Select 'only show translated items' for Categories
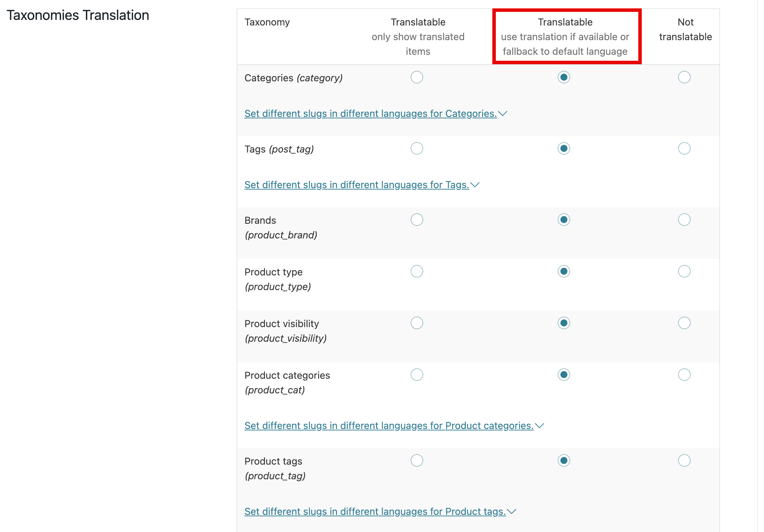Screen dimensions: 764x532 417,77
